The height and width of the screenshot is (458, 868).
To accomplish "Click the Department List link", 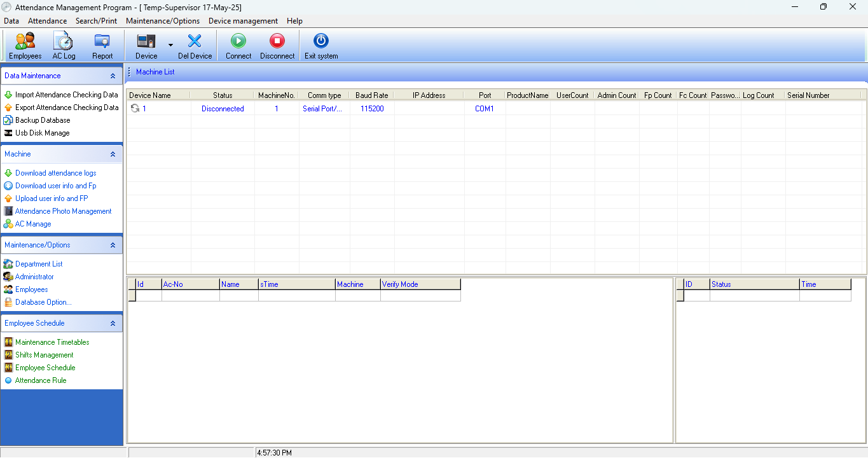I will (x=39, y=264).
